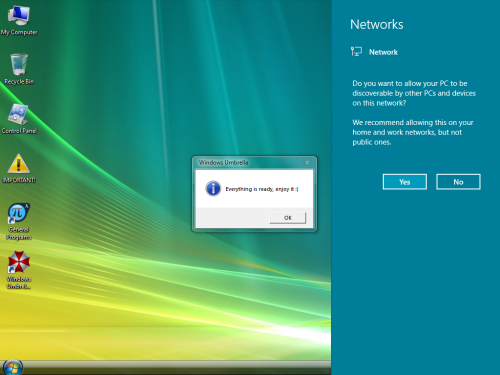The width and height of the screenshot is (500, 375).
Task: Click the network discoverability question text
Action: (414, 93)
